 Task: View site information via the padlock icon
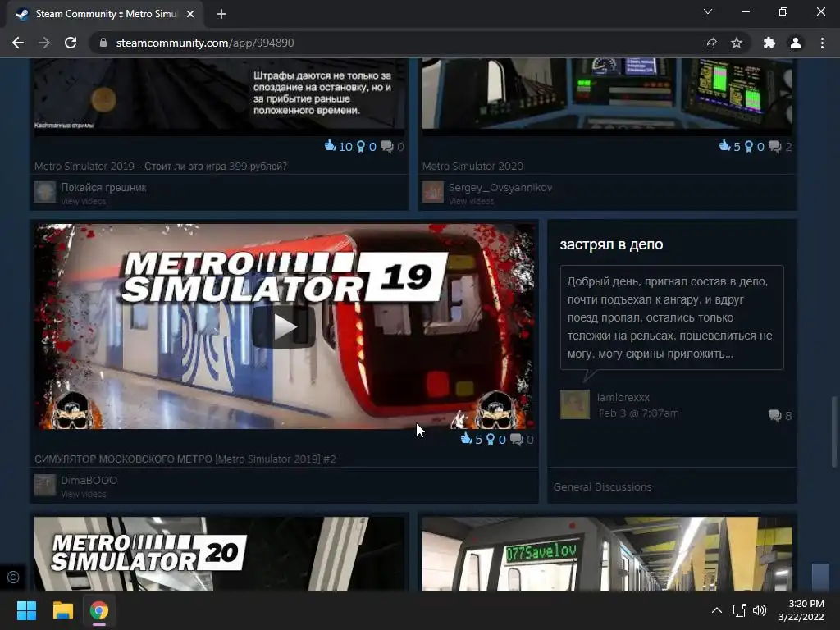tap(103, 43)
